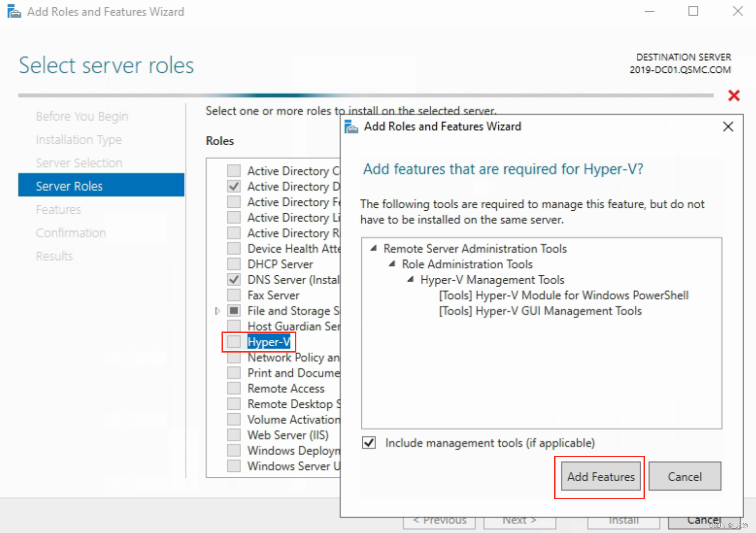Expand the File and Storage Services tree
This screenshot has width=756, height=533.
(x=217, y=311)
